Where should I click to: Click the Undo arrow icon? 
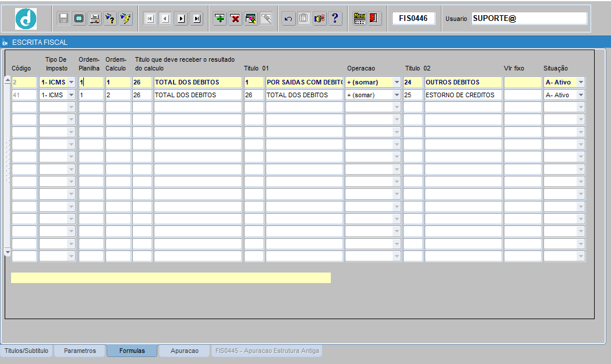[x=288, y=18]
